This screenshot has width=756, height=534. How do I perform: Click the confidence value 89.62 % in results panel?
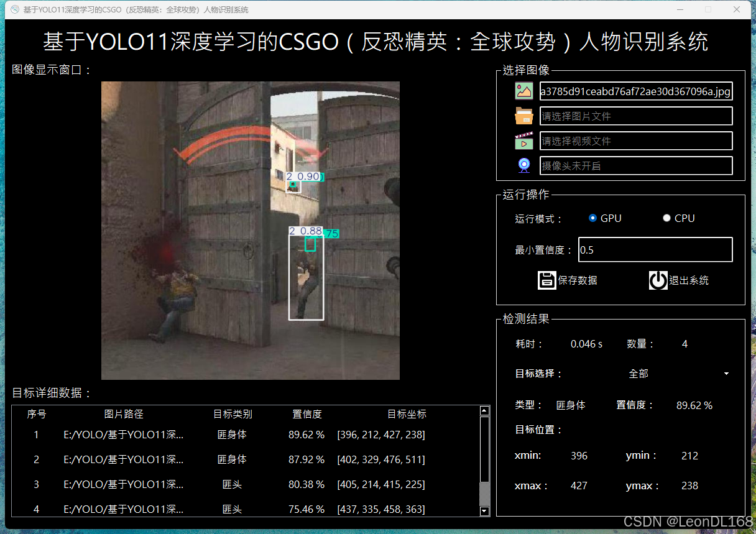(x=694, y=405)
